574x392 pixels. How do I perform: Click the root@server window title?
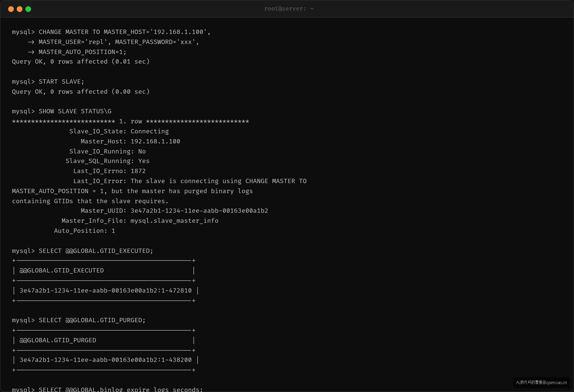(289, 9)
